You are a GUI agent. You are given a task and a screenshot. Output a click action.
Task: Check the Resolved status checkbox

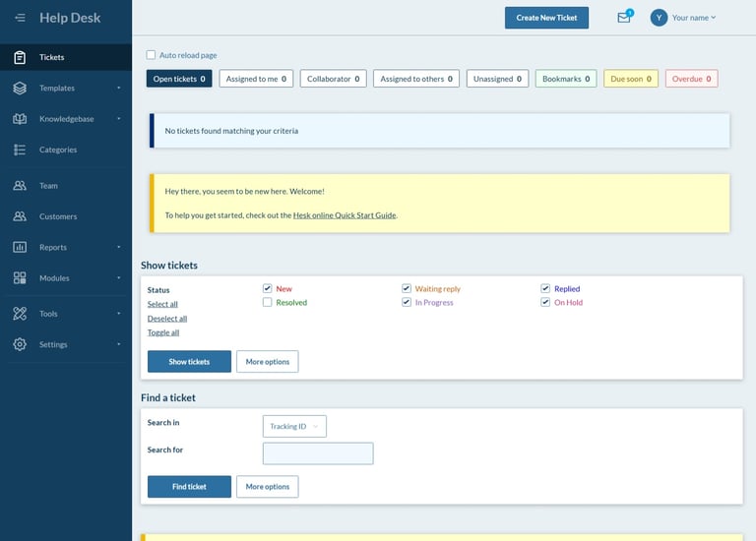click(268, 303)
